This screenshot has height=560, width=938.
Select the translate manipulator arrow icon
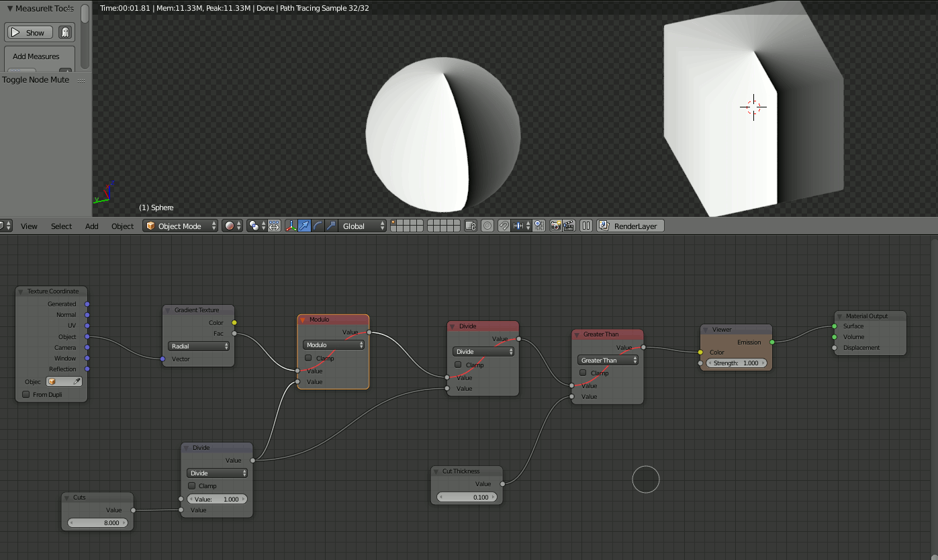click(304, 226)
